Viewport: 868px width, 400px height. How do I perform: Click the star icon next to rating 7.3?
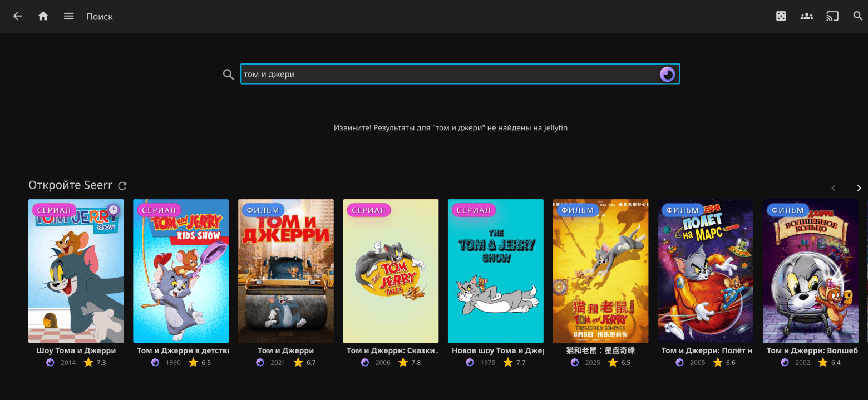(x=88, y=362)
